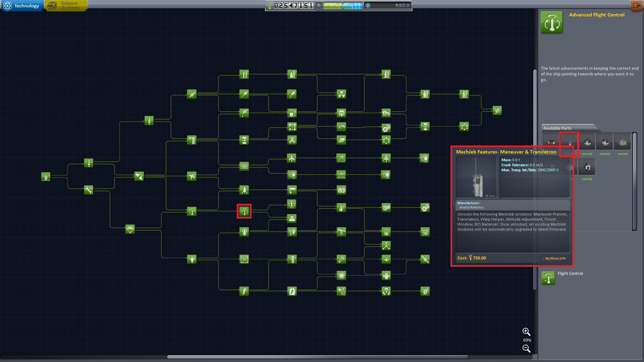Select the fuel pump Fuel Systems node

click(292, 113)
